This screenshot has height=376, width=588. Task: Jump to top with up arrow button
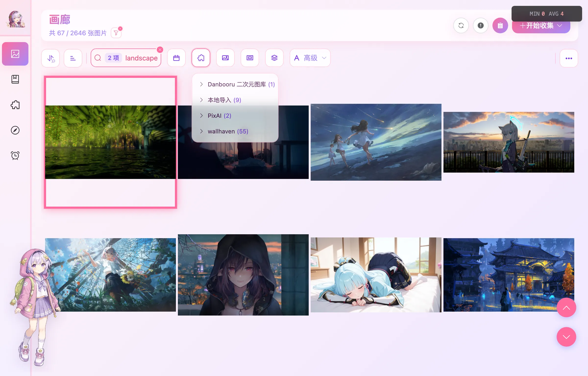point(566,308)
